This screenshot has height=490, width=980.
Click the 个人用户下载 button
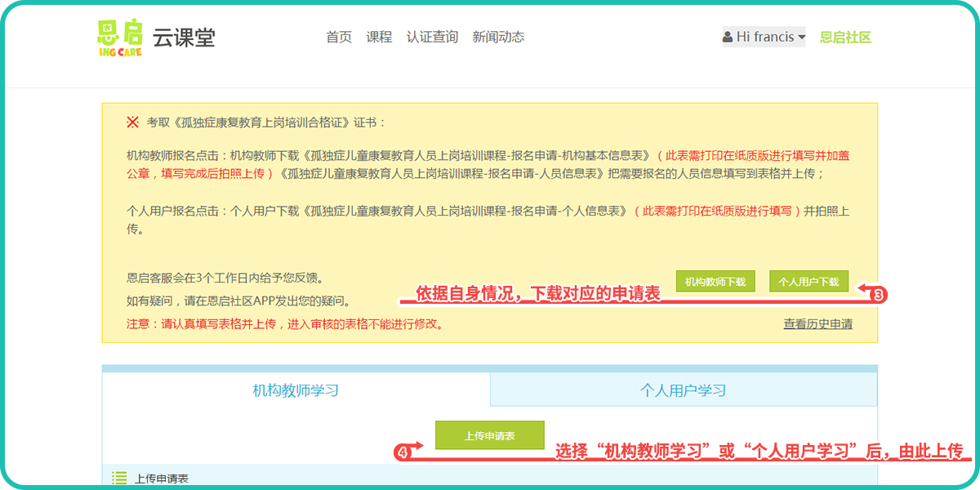[808, 282]
